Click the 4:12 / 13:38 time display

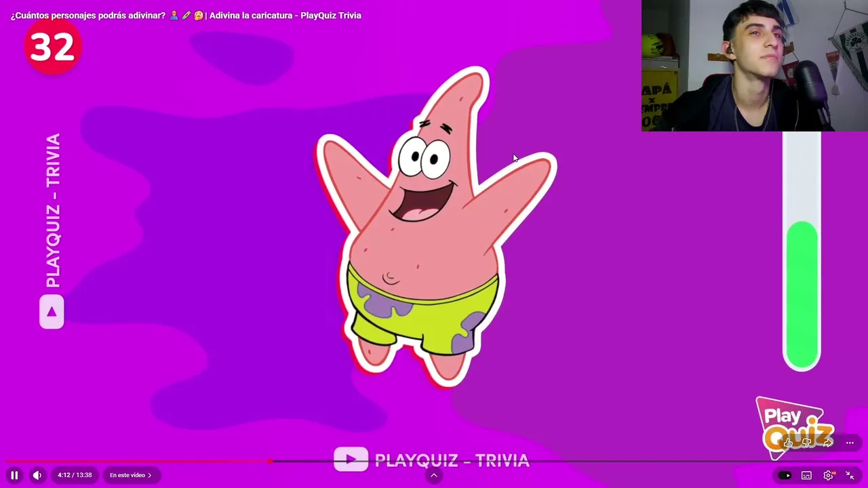tap(75, 475)
